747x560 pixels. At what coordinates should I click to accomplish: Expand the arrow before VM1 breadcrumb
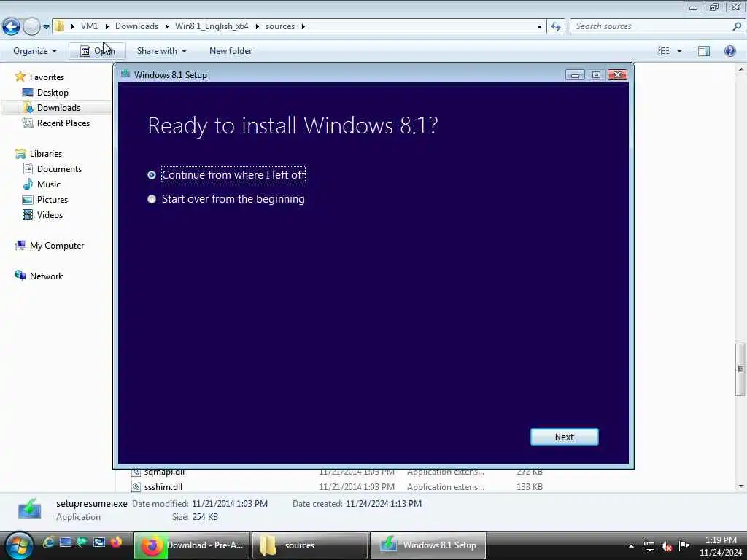click(72, 26)
